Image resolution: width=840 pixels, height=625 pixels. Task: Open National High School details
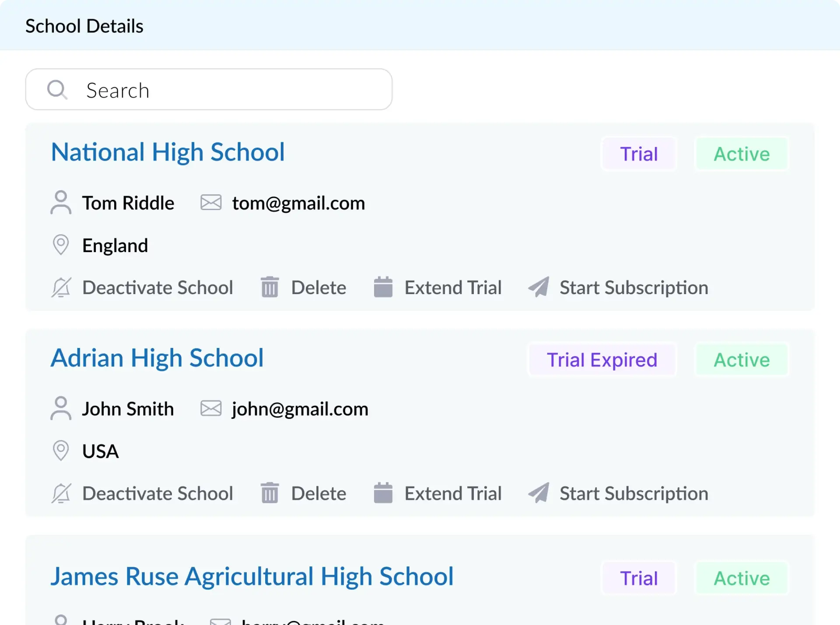click(168, 152)
